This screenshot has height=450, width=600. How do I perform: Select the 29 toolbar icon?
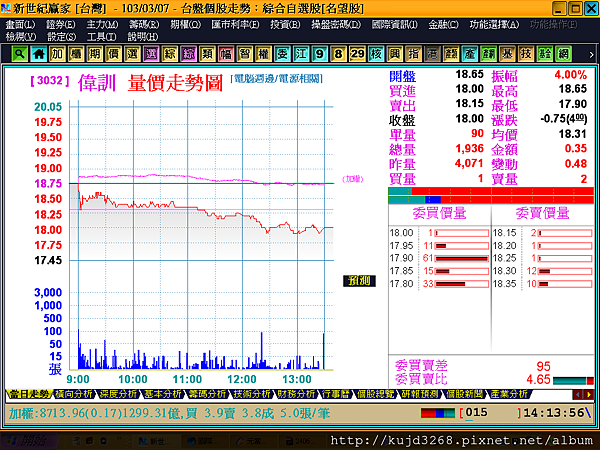click(357, 54)
